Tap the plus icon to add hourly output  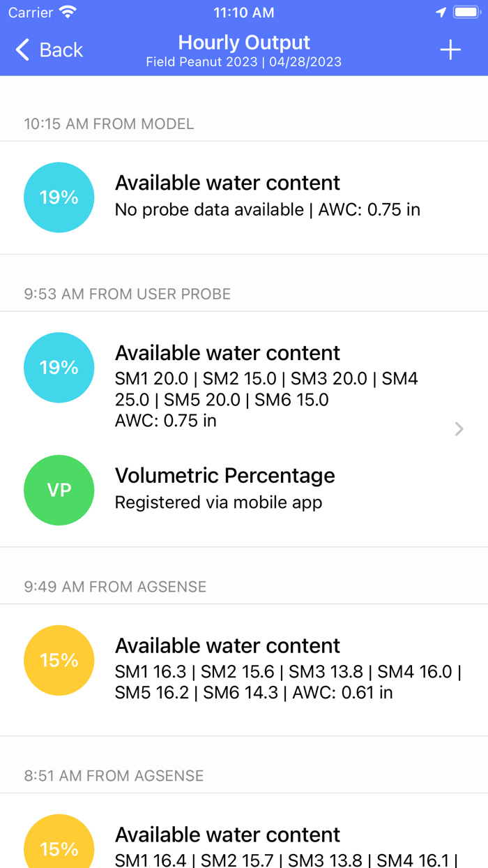pyautogui.click(x=450, y=50)
